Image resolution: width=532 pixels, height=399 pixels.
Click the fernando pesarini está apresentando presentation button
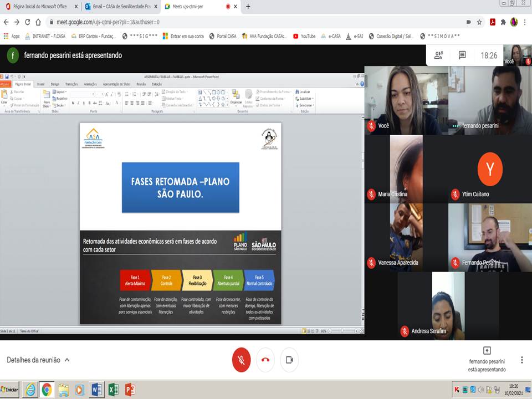click(487, 360)
